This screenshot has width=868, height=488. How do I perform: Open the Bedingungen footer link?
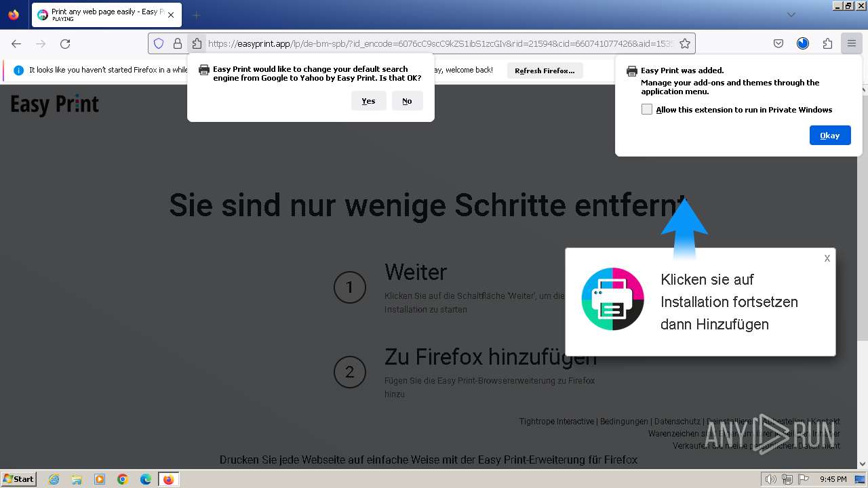coord(625,422)
